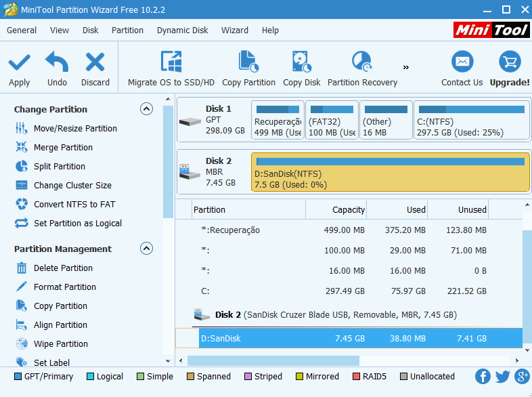
Task: Click horizontal scrollbar right arrow in partition list
Action: 516,360
